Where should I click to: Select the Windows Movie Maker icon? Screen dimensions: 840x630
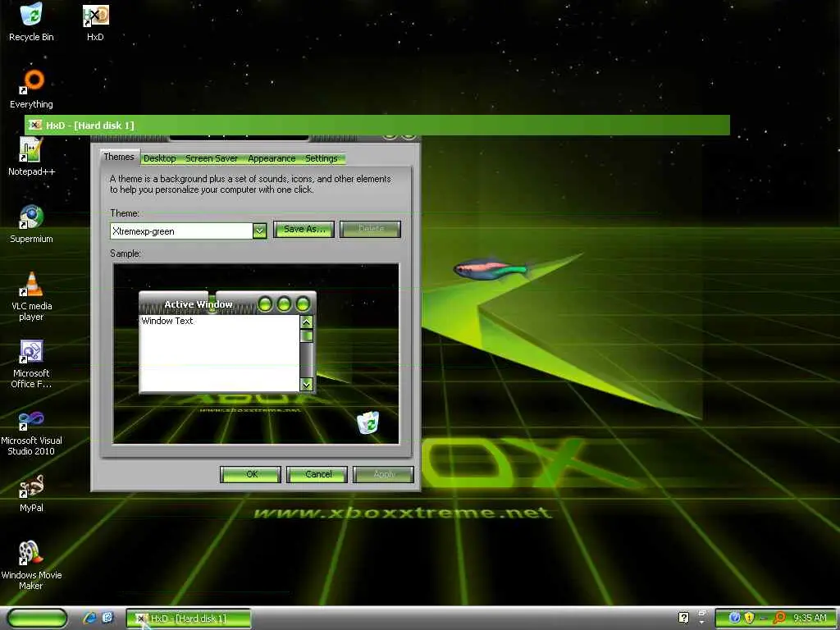click(32, 566)
